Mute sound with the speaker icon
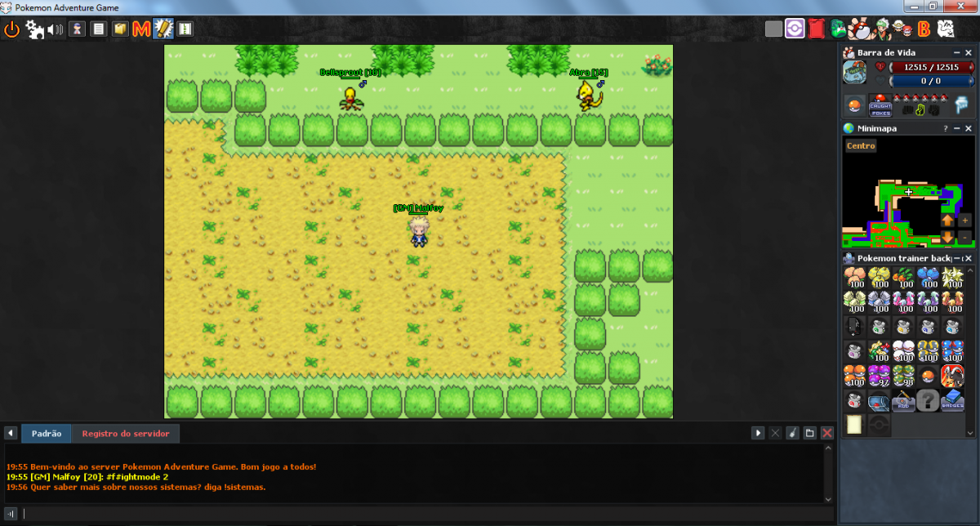This screenshot has width=980, height=526. tap(56, 30)
